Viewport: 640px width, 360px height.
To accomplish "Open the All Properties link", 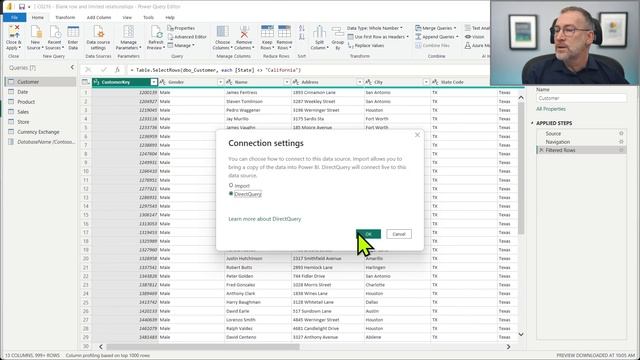I will click(x=551, y=109).
